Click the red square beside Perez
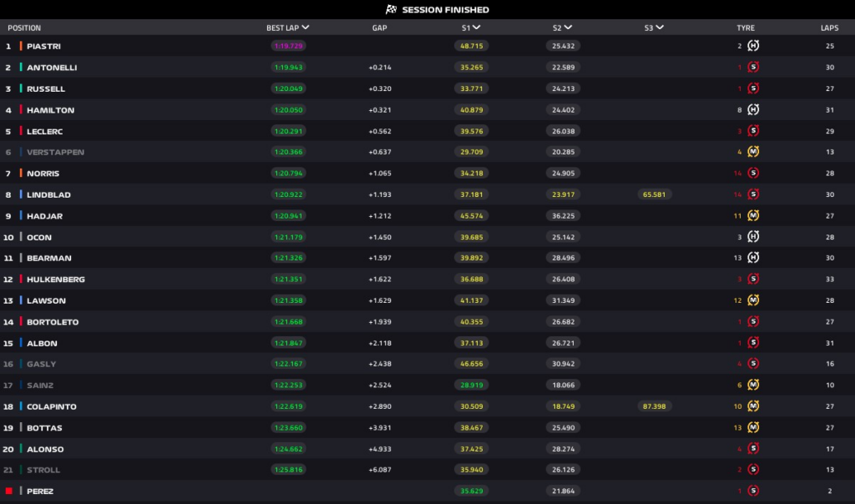This screenshot has width=855, height=504. (9, 491)
